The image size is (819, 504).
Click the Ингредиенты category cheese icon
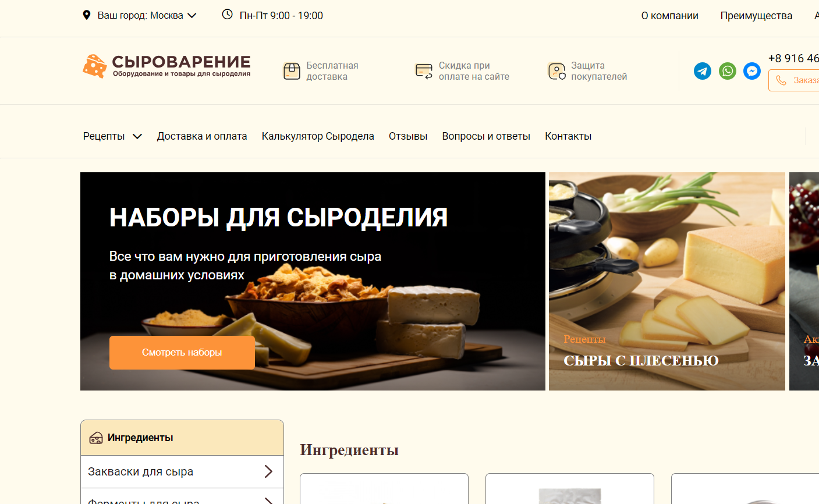pyautogui.click(x=96, y=438)
